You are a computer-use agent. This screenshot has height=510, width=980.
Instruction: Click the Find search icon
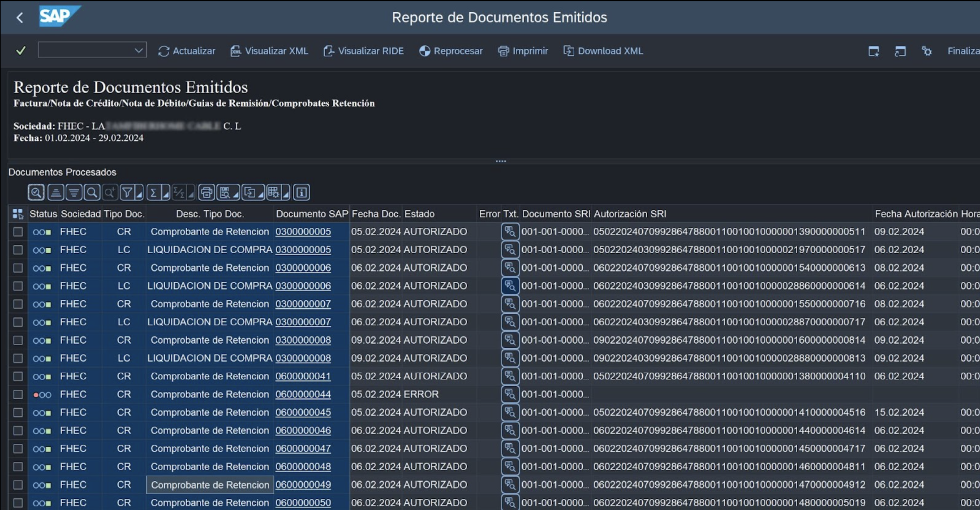pos(92,193)
